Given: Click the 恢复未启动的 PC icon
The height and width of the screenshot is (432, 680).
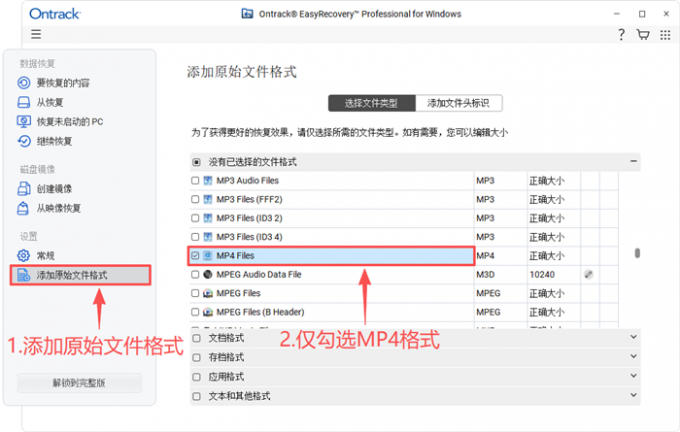Looking at the screenshot, I should pyautogui.click(x=23, y=121).
